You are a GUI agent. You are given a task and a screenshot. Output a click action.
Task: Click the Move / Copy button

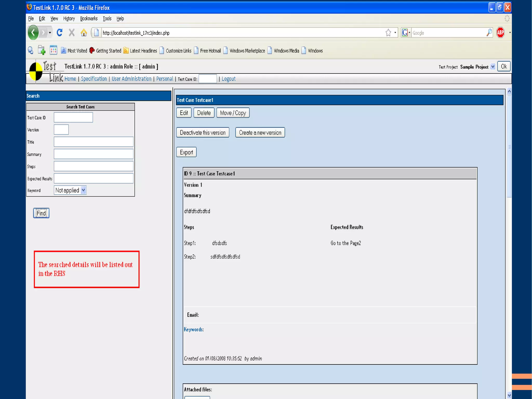(x=233, y=113)
